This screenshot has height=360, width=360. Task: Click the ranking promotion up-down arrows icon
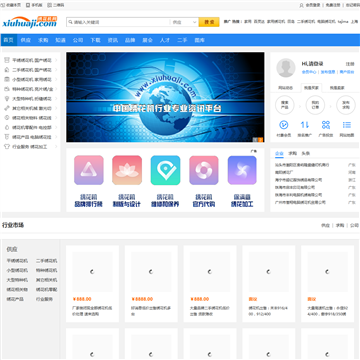(305, 125)
